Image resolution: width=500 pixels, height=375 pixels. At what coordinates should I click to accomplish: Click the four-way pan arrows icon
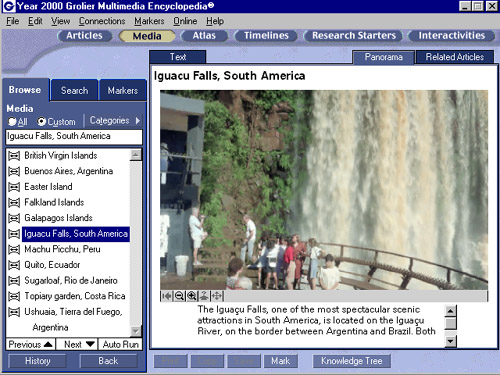click(217, 296)
